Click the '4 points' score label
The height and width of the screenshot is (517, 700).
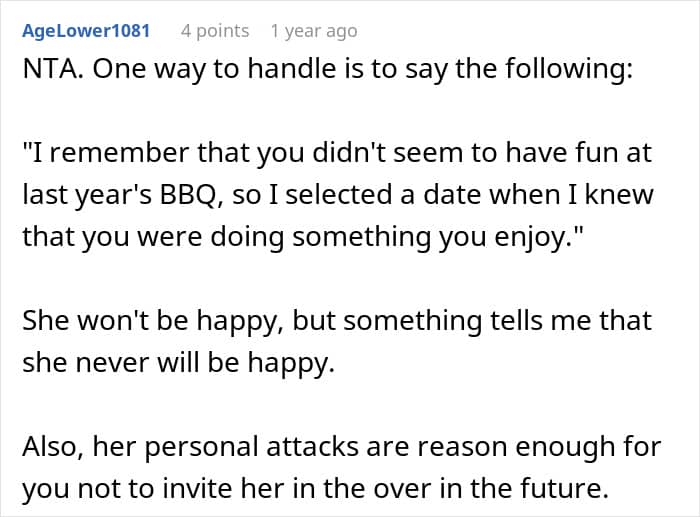coord(215,31)
